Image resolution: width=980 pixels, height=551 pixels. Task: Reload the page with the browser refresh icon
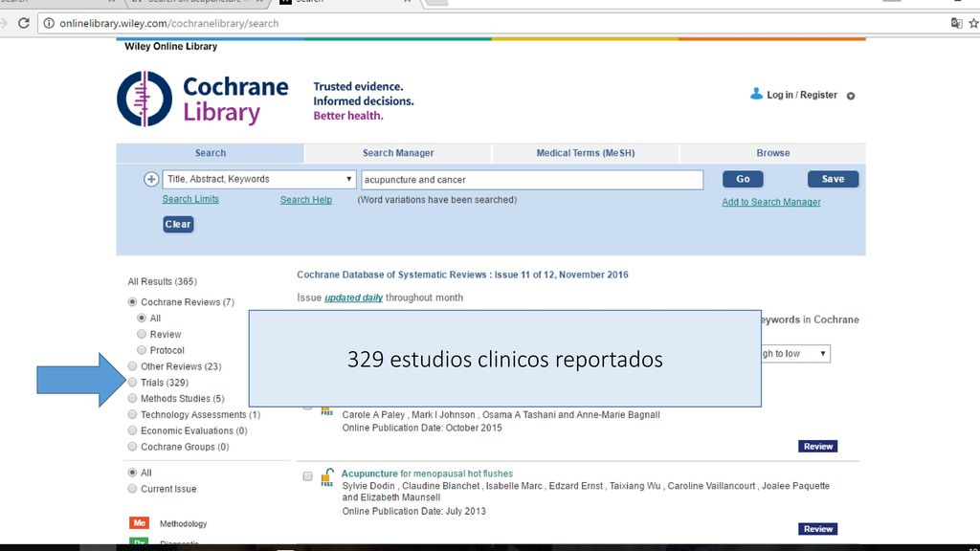pos(24,23)
